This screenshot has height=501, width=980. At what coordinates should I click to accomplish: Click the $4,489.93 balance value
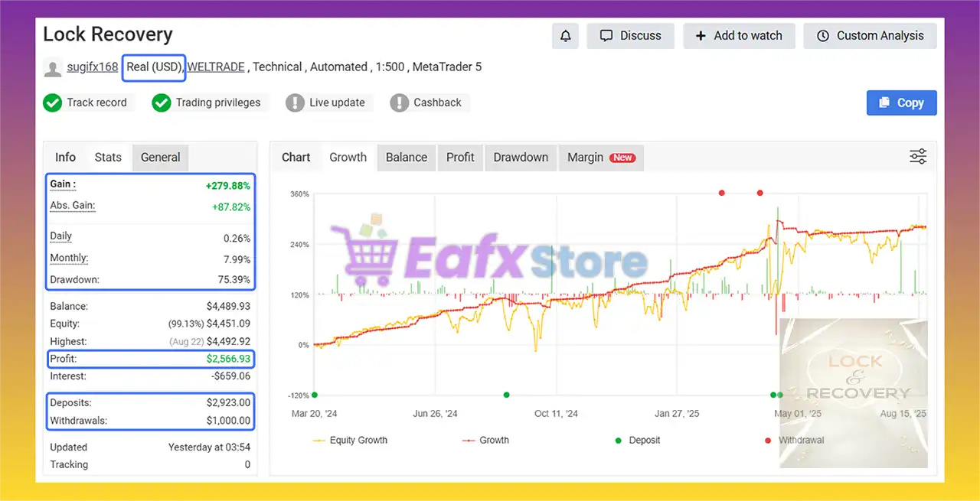click(x=228, y=306)
